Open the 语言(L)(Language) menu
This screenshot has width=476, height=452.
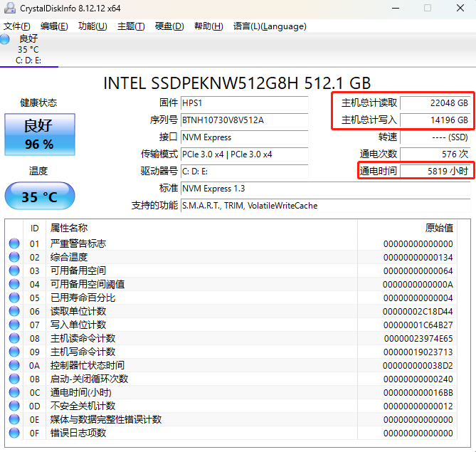tap(270, 26)
